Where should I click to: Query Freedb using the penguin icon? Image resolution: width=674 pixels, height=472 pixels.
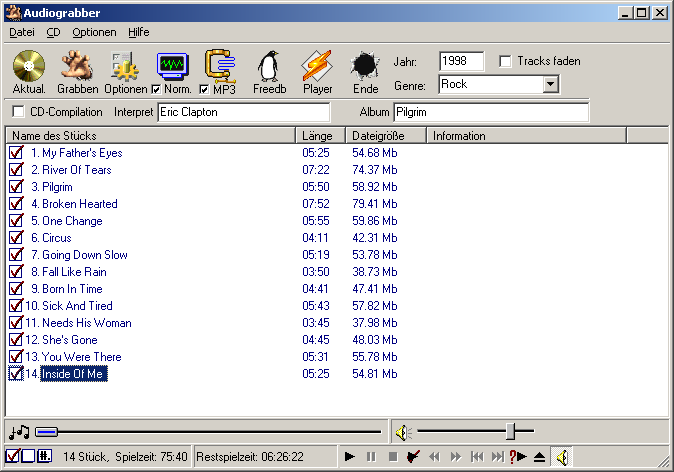point(270,72)
